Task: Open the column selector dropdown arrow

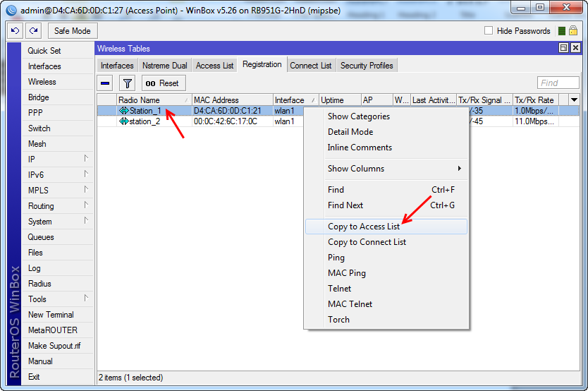Action: [x=574, y=100]
